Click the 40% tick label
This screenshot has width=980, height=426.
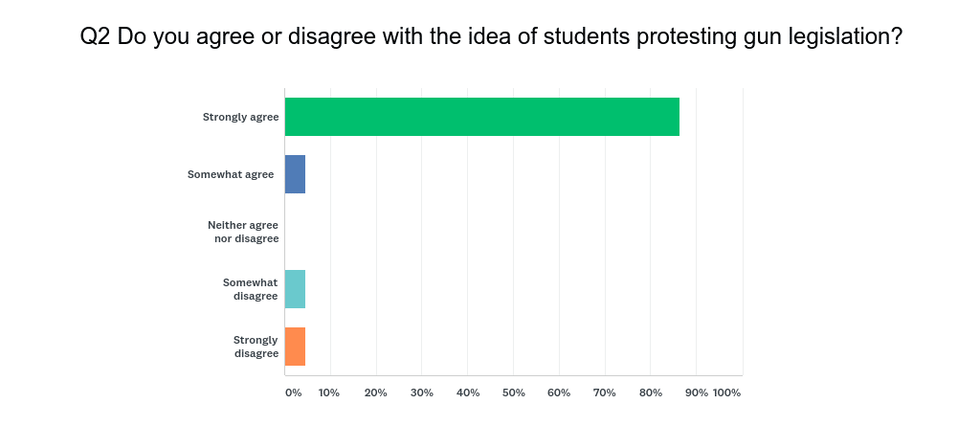click(467, 392)
